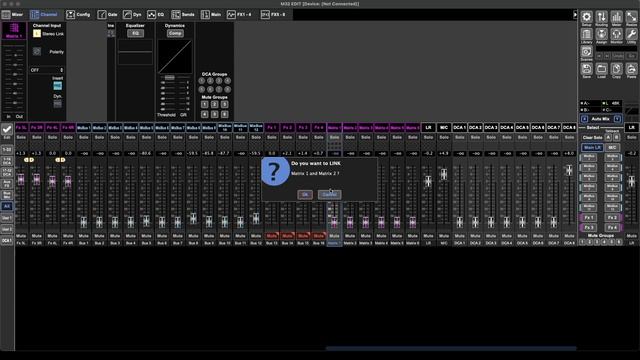Screen dimensions: 640x360
Task: Solo the DCA 8 strip
Action: pos(569,138)
